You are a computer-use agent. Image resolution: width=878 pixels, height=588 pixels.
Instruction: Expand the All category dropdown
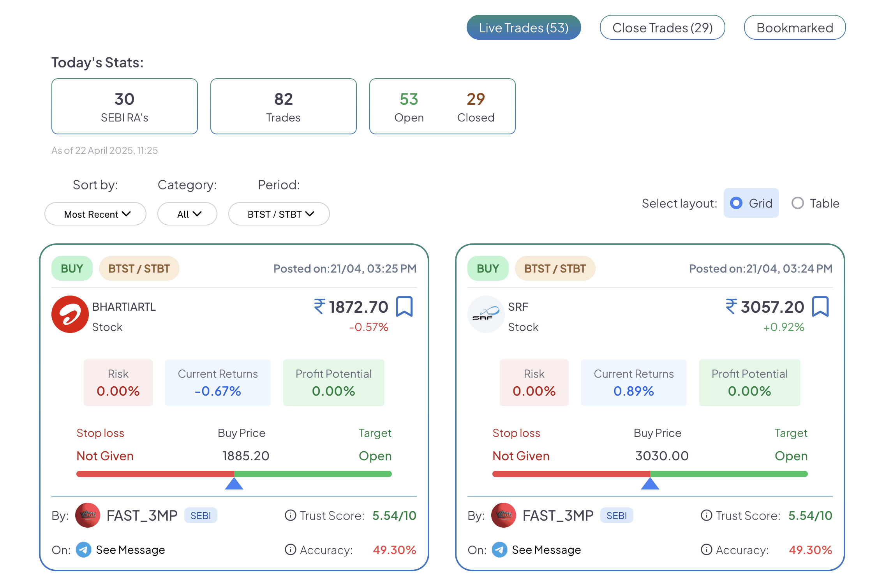click(187, 214)
